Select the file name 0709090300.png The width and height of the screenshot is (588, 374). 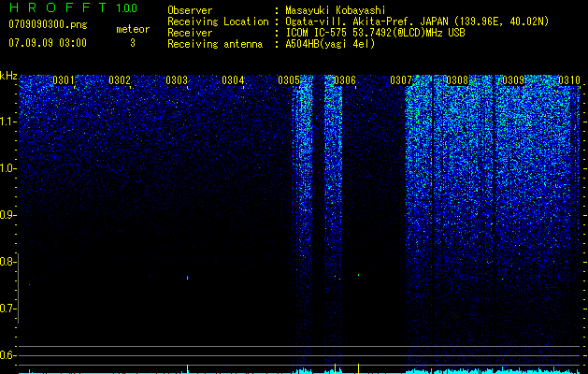click(48, 24)
